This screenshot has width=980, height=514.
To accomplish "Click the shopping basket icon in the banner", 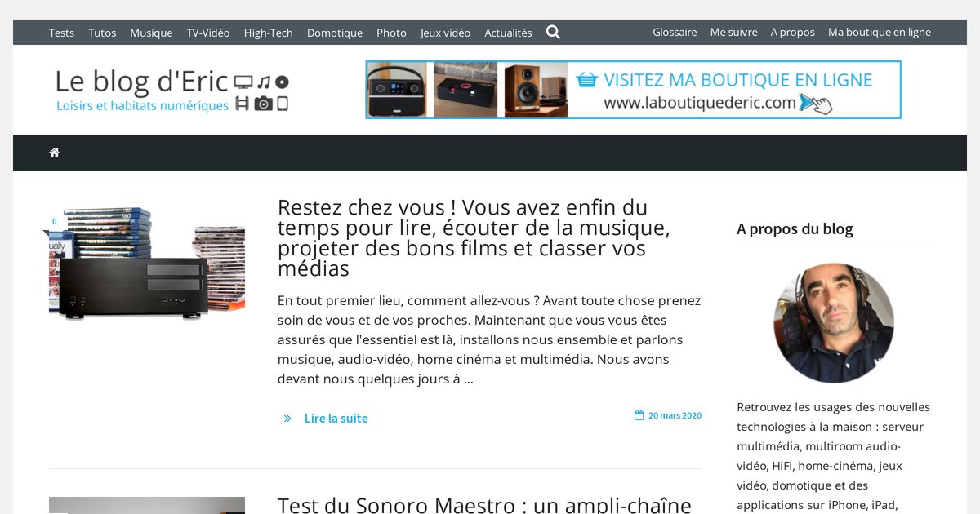I will click(x=586, y=80).
